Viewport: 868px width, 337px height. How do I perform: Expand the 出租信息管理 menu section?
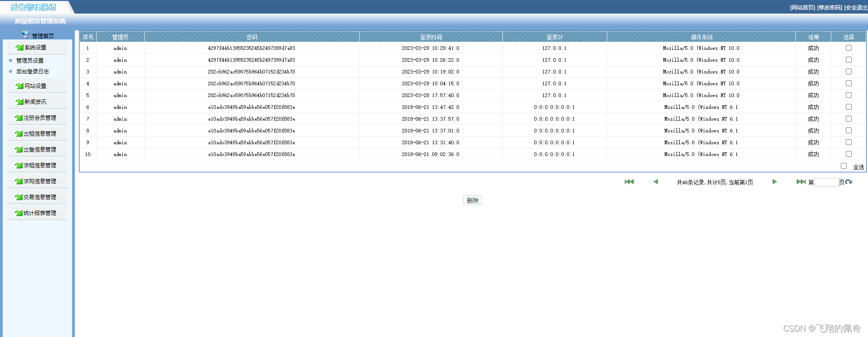point(40,134)
